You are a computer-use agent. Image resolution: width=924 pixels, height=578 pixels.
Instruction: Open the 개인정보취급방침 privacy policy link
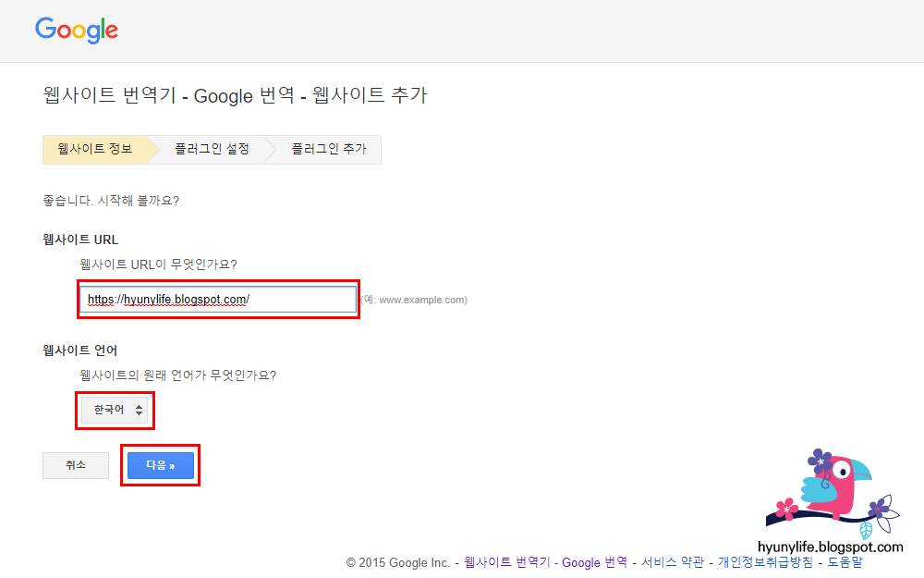coord(765,562)
